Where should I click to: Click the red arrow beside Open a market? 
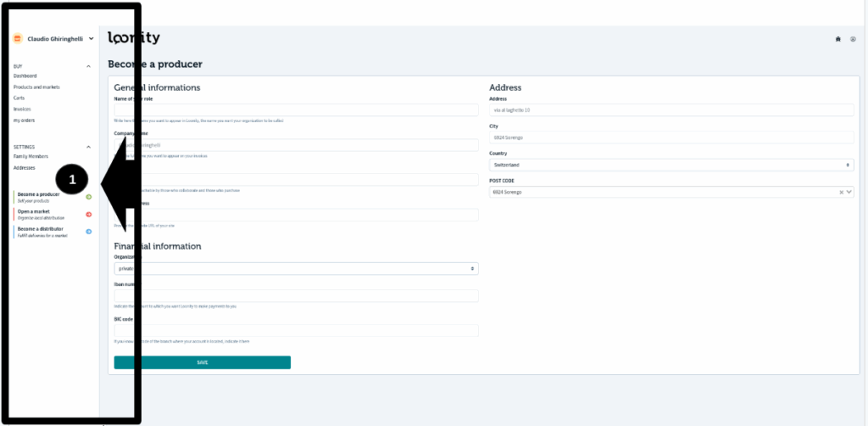coord(89,214)
